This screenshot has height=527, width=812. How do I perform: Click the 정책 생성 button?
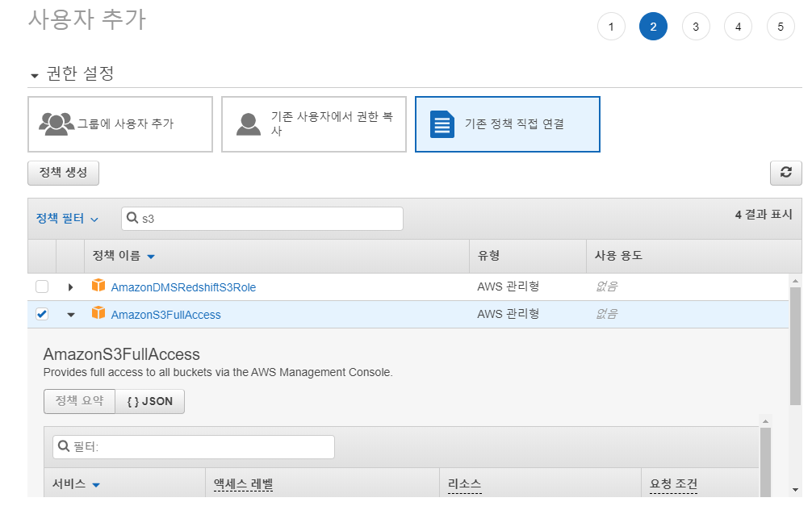click(63, 173)
